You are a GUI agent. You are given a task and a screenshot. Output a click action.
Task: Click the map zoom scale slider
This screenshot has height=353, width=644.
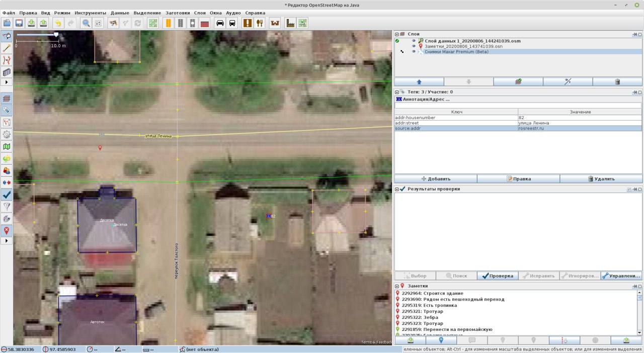click(37, 35)
